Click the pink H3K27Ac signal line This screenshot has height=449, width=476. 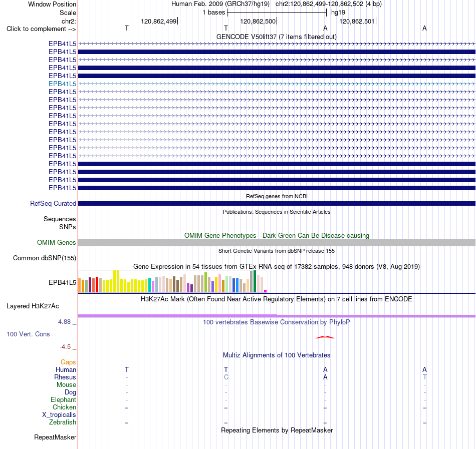(277, 316)
